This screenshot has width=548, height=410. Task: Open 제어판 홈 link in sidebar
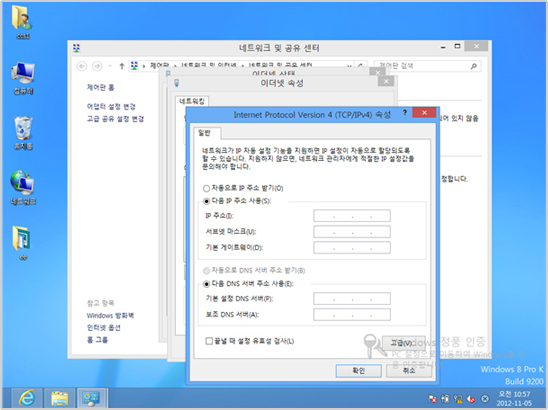[100, 87]
